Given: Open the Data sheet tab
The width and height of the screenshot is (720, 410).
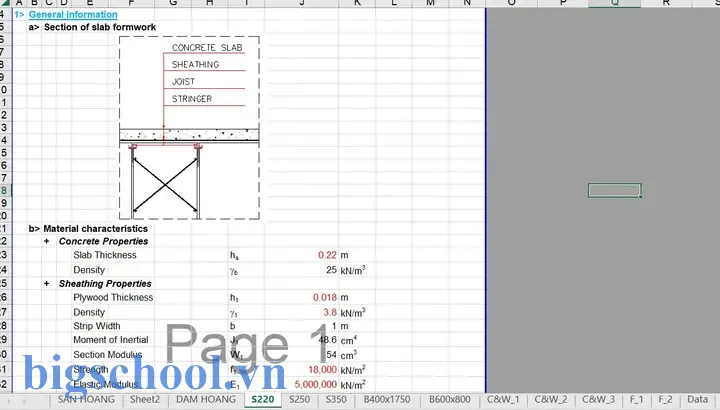Looking at the screenshot, I should [x=698, y=399].
